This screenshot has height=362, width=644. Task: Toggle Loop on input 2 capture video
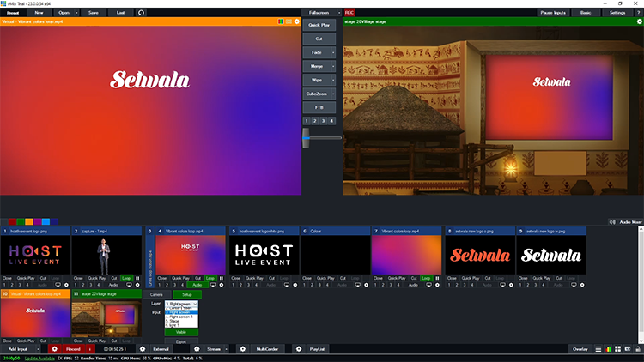129,279
